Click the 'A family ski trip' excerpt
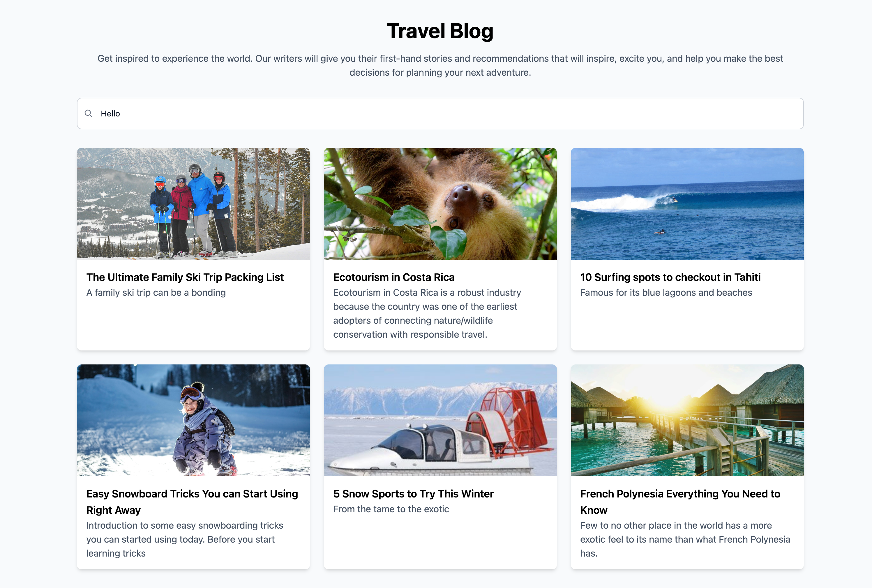 (x=156, y=293)
